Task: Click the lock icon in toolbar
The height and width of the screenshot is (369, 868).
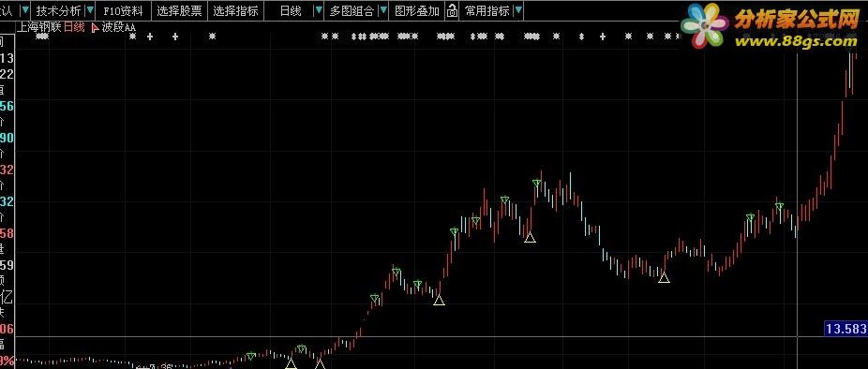Action: 452,10
